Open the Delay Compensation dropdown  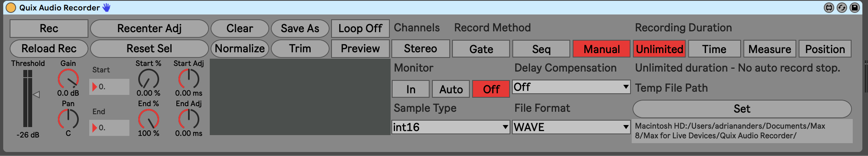(571, 87)
